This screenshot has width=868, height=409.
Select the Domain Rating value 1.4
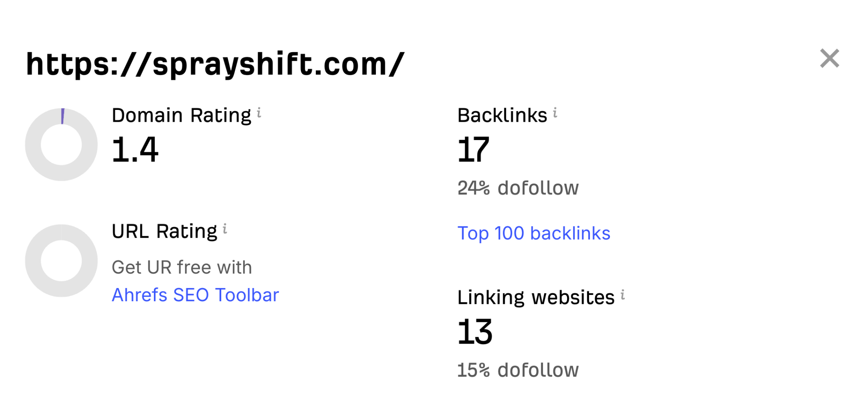pos(135,150)
